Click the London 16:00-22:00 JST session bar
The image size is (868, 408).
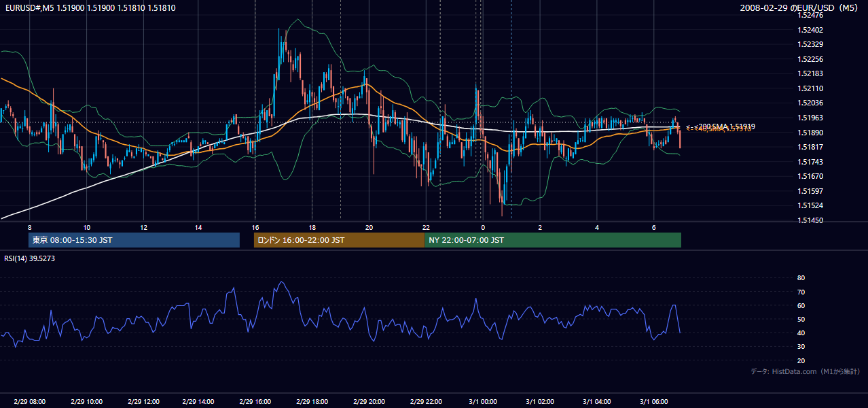click(339, 240)
